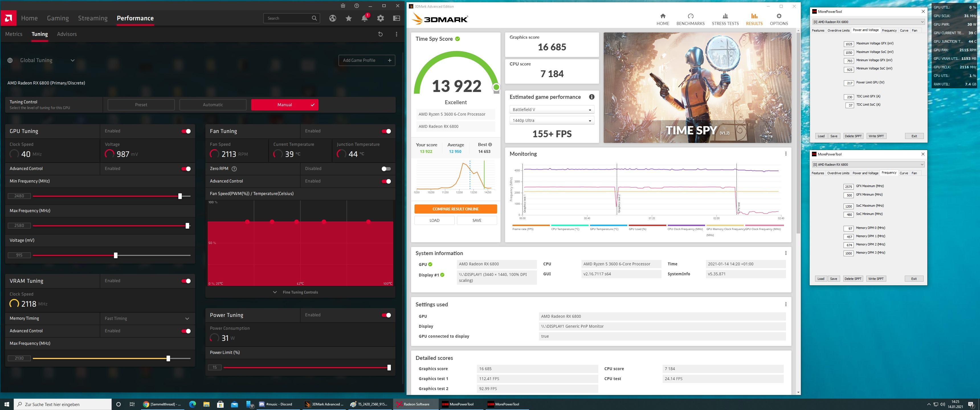Switch to Radeon Gaming tab
The height and width of the screenshot is (410, 980).
[x=58, y=18]
